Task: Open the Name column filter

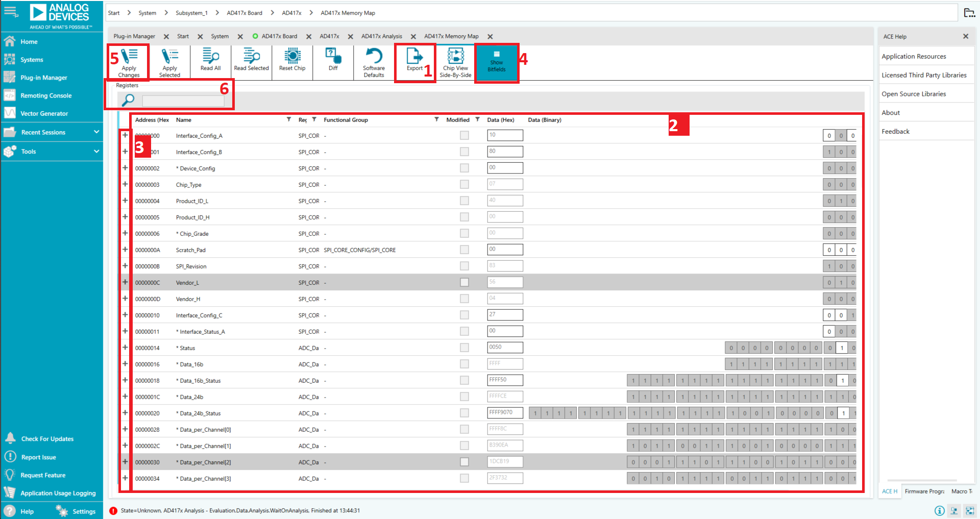Action: point(289,119)
